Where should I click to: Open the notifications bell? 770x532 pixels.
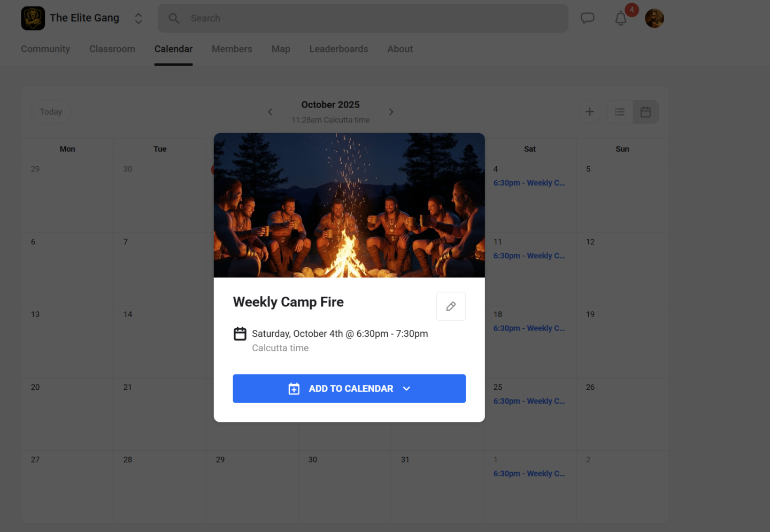tap(621, 19)
